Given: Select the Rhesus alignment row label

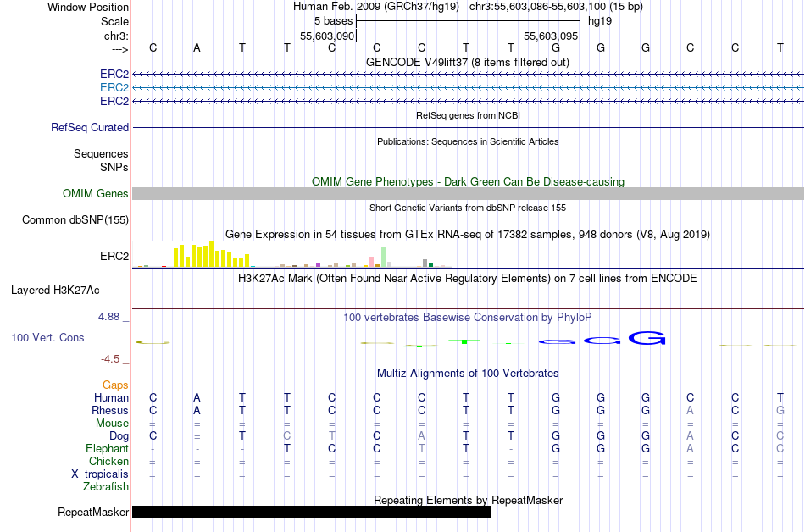Looking at the screenshot, I should [110, 410].
